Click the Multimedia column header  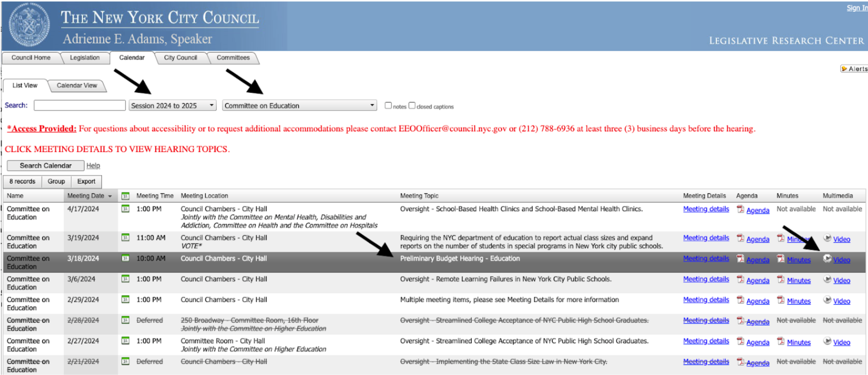coord(838,196)
